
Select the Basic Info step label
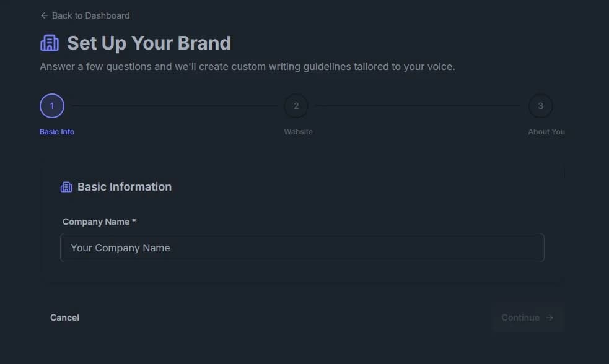tap(56, 131)
